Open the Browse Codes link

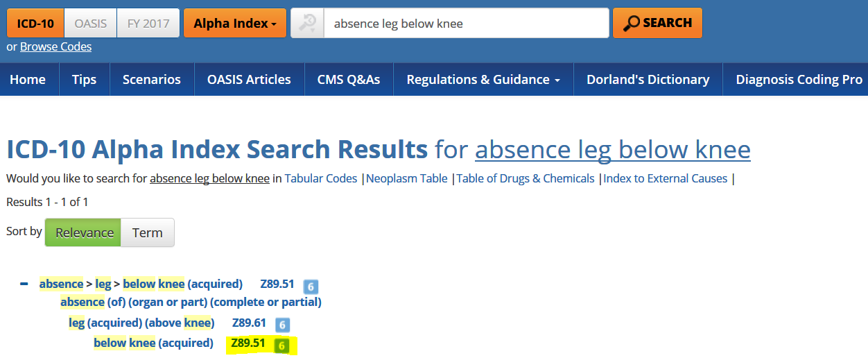[x=55, y=46]
